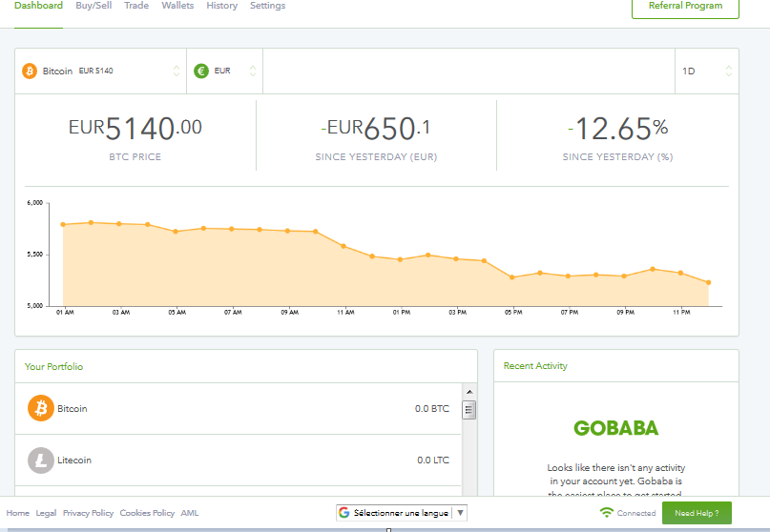The image size is (770, 532).
Task: Click the Litecoin logo in Your Portfolio
Action: 41,460
